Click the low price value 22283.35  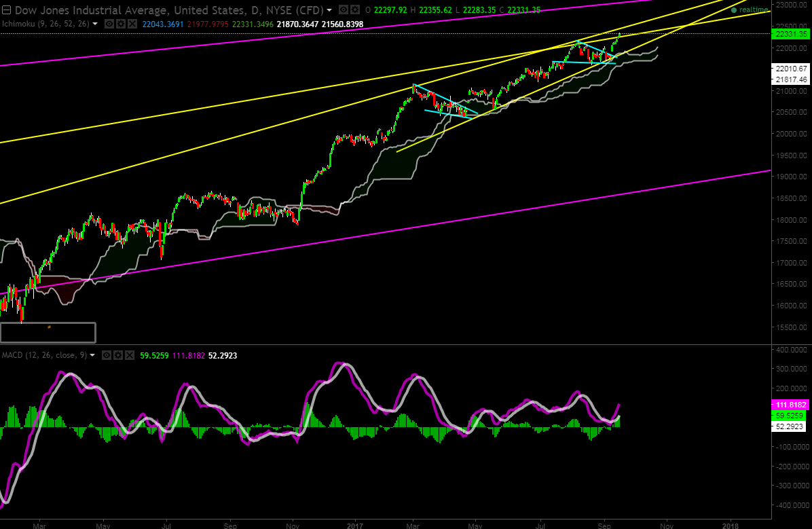click(x=479, y=10)
